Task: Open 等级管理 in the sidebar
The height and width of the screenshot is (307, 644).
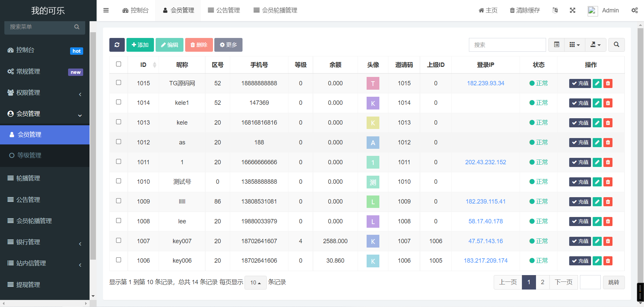Action: pos(30,156)
